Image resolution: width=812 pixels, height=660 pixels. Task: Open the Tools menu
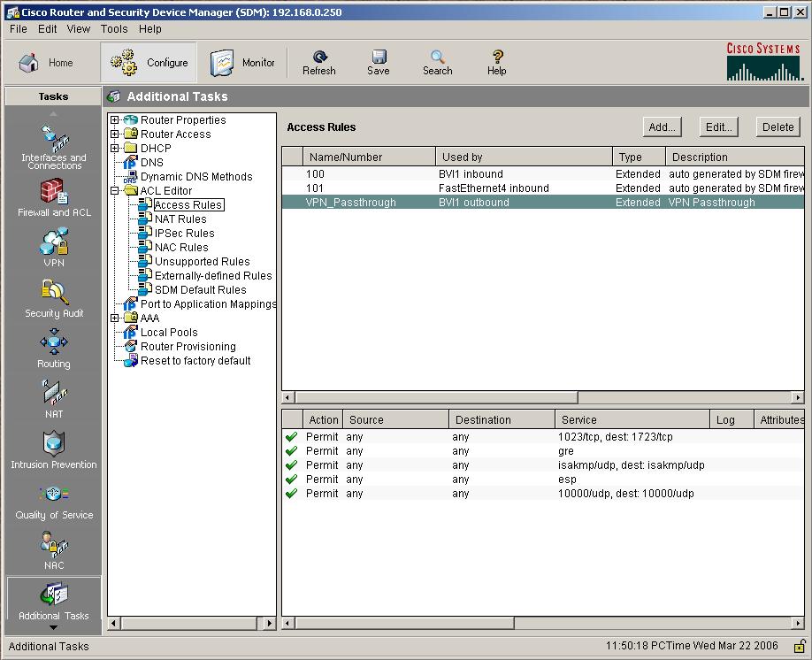coord(114,29)
